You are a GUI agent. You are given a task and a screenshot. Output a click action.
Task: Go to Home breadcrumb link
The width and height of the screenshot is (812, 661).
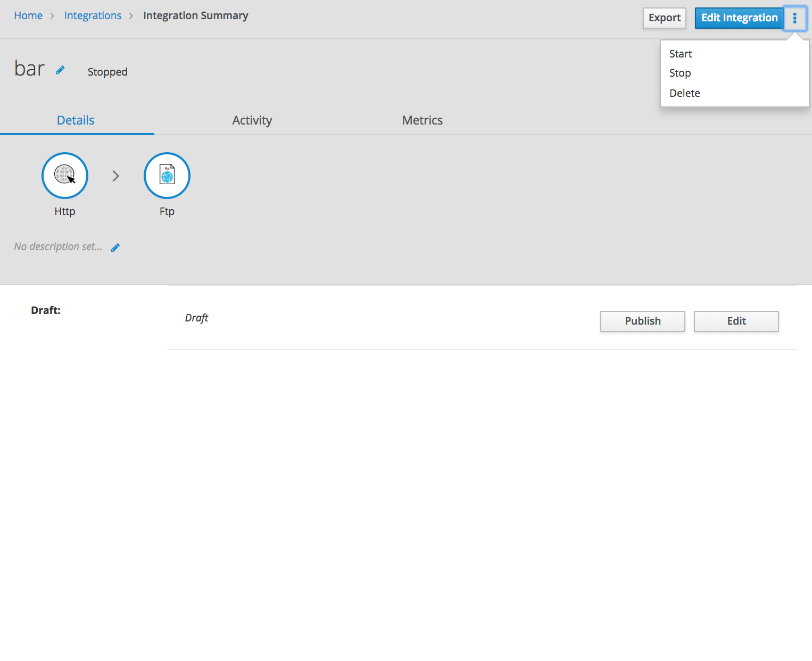pos(28,15)
